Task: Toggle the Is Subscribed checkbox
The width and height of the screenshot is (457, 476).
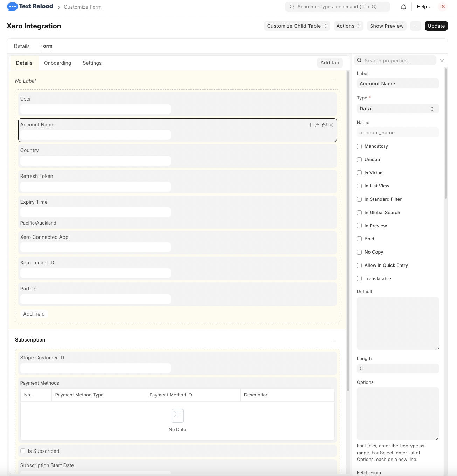Action: (23, 451)
